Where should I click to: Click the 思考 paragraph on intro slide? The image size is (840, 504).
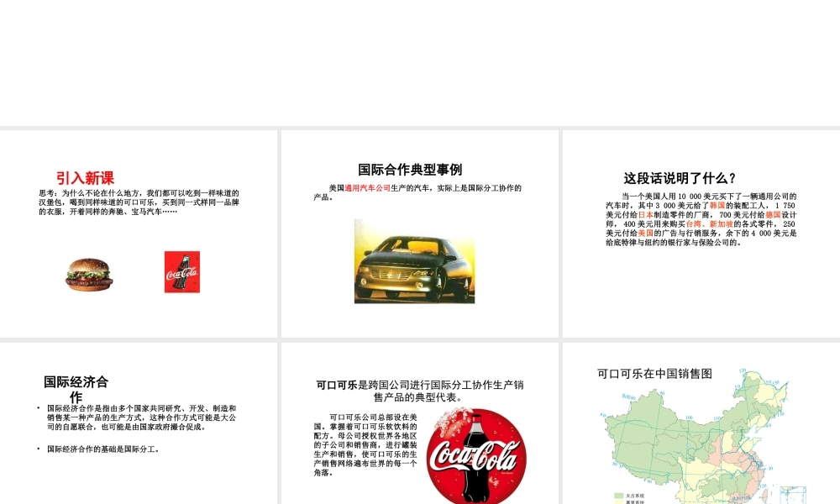point(139,202)
